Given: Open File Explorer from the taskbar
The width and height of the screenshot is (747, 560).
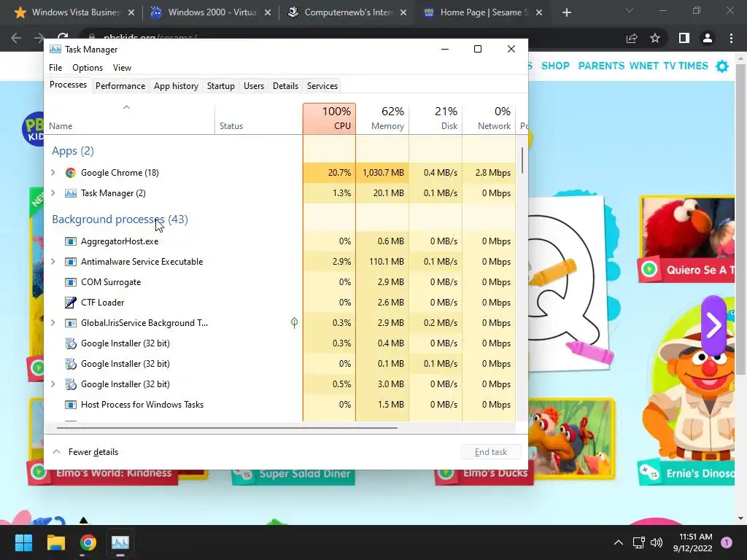Looking at the screenshot, I should 55,542.
